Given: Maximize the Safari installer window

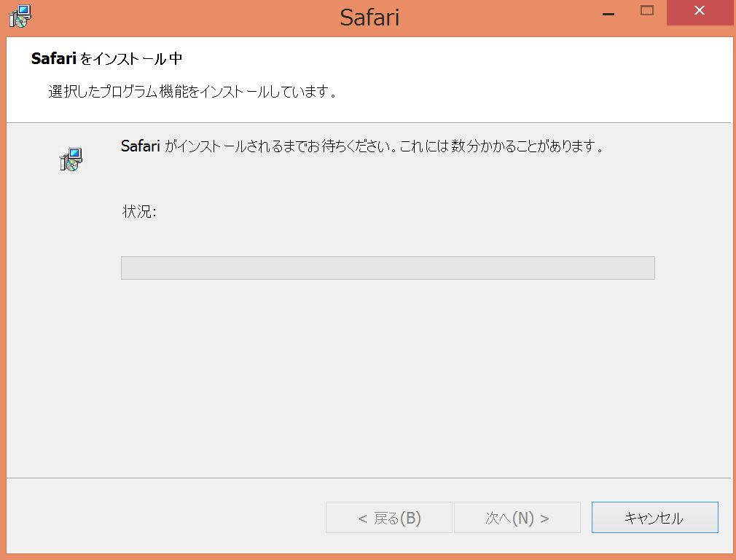Looking at the screenshot, I should point(646,11).
